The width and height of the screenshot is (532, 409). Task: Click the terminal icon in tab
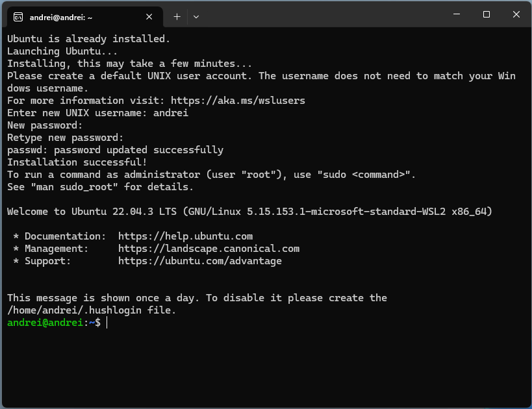[18, 17]
